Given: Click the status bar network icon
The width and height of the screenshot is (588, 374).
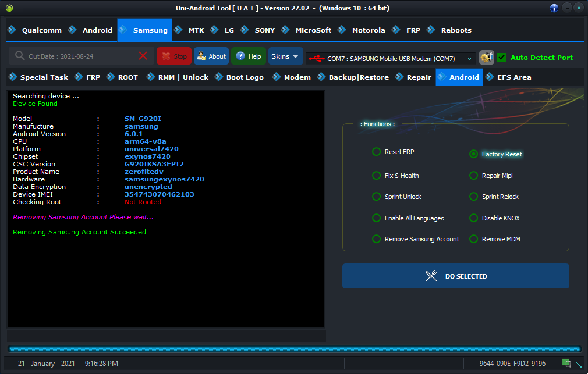Looking at the screenshot, I should coord(566,363).
